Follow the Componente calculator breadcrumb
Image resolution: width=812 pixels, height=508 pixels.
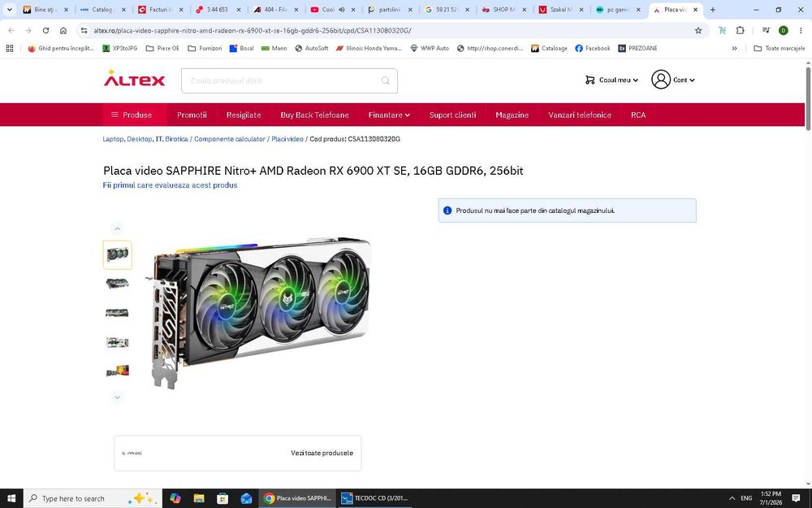click(230, 139)
